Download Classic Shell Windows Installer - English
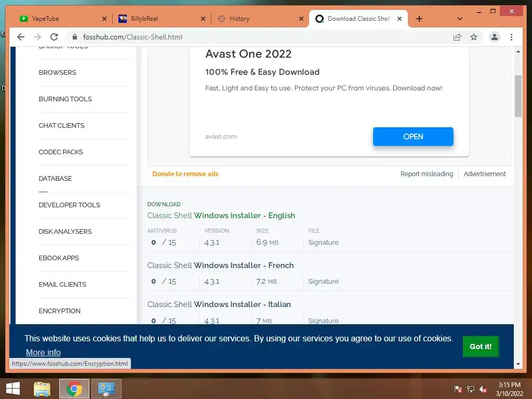The height and width of the screenshot is (399, 532). click(221, 216)
